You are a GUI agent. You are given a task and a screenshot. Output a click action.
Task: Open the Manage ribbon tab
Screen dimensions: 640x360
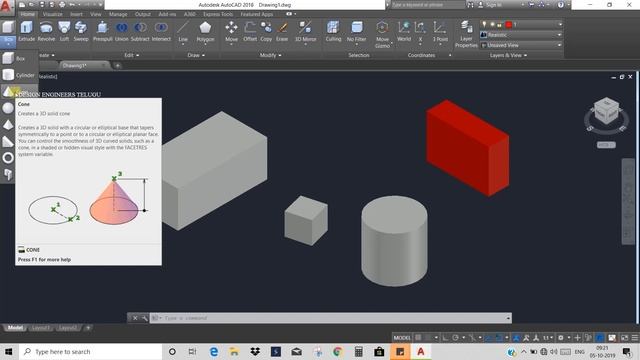click(x=118, y=14)
